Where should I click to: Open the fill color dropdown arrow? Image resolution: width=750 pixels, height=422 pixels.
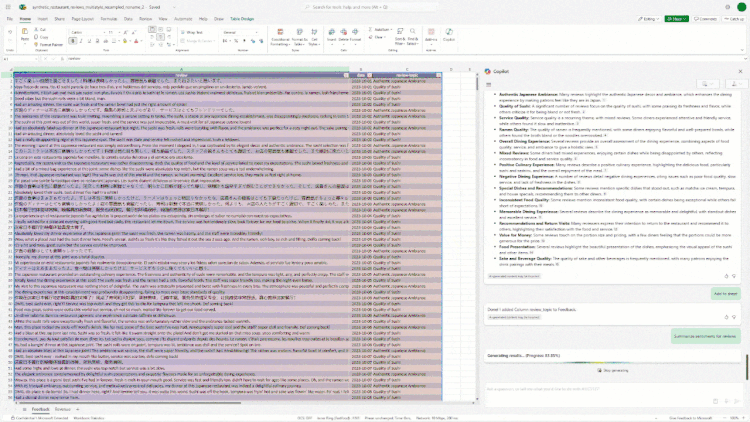tap(130, 41)
